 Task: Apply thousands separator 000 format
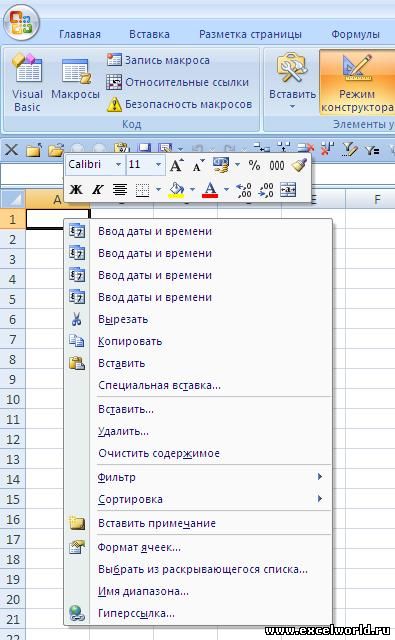(x=277, y=165)
